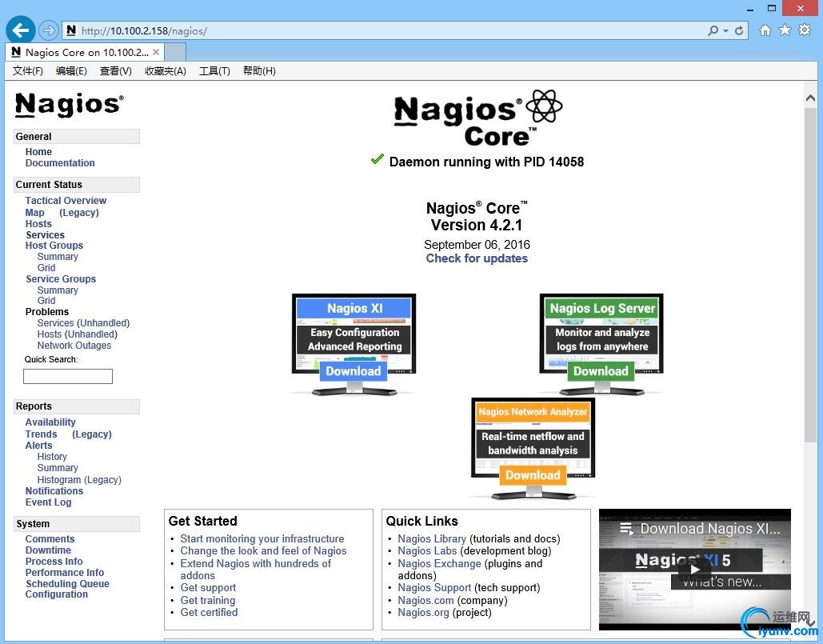Select the Nagios Core on 10.100.2 tab
The width and height of the screenshot is (823, 644).
[85, 52]
